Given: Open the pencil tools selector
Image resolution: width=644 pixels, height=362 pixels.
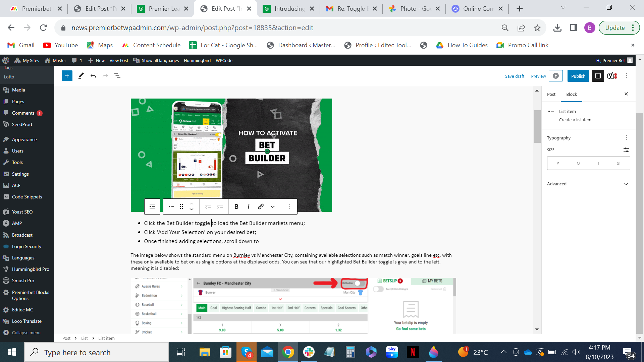Looking at the screenshot, I should [x=81, y=76].
